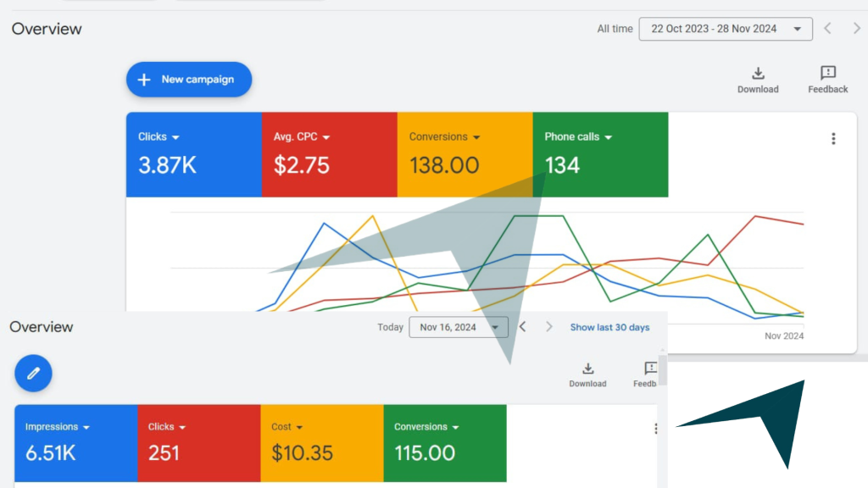The width and height of the screenshot is (868, 488).
Task: Go to next period in upper overview
Action: tap(856, 28)
